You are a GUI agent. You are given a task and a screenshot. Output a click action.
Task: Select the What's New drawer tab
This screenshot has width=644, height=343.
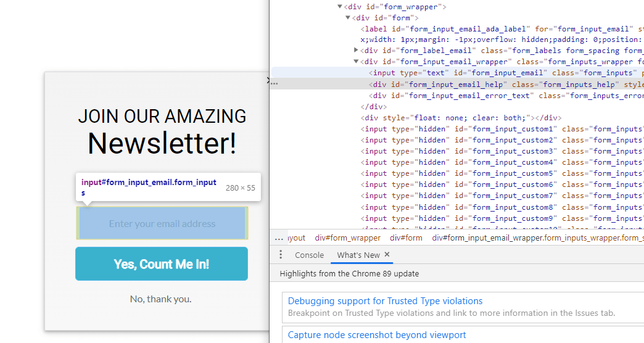click(358, 255)
